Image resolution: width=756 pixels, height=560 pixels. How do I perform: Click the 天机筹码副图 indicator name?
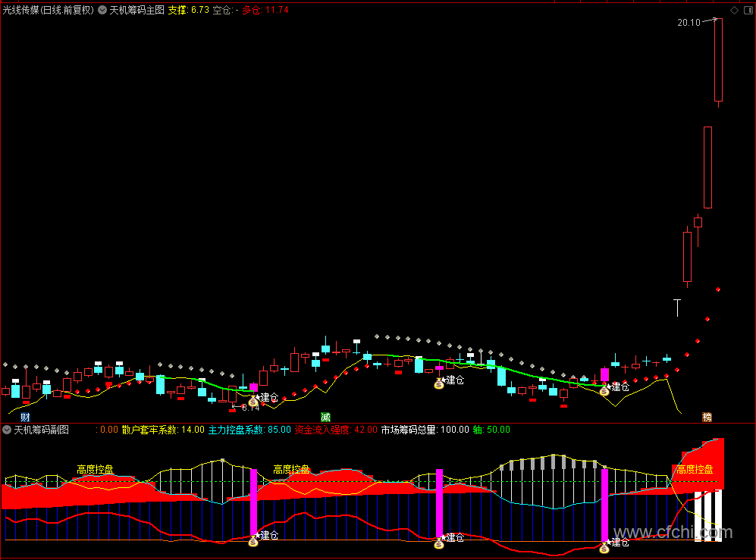42,430
